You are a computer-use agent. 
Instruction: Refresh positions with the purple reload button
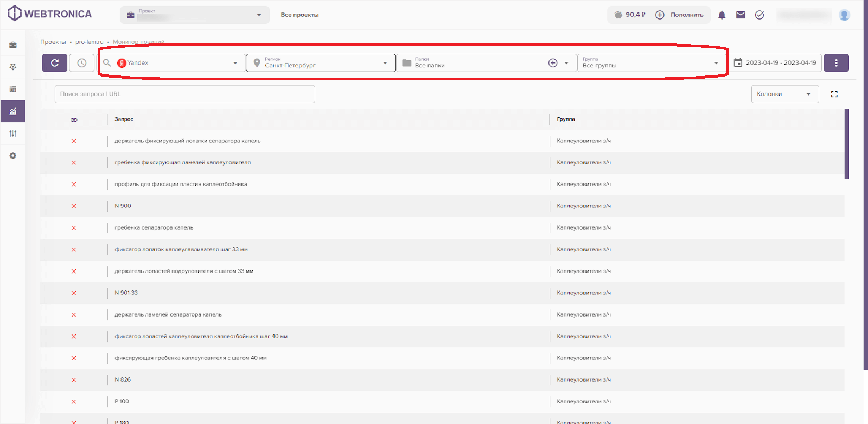tap(55, 63)
